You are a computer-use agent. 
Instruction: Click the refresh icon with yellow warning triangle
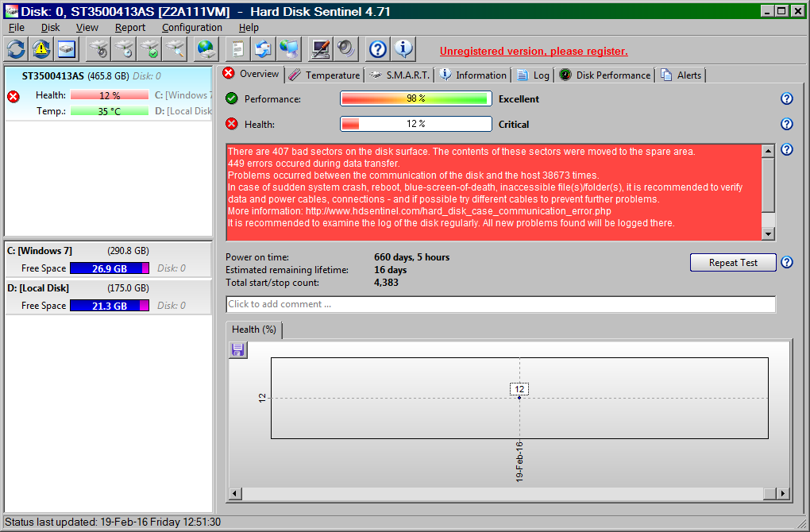pos(41,49)
